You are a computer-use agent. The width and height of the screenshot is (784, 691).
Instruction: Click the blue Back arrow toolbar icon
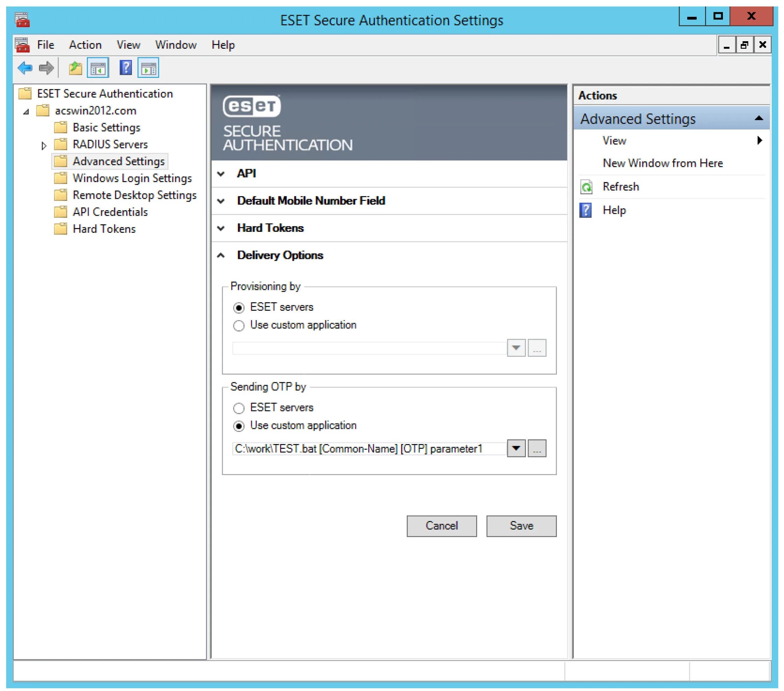(x=25, y=68)
